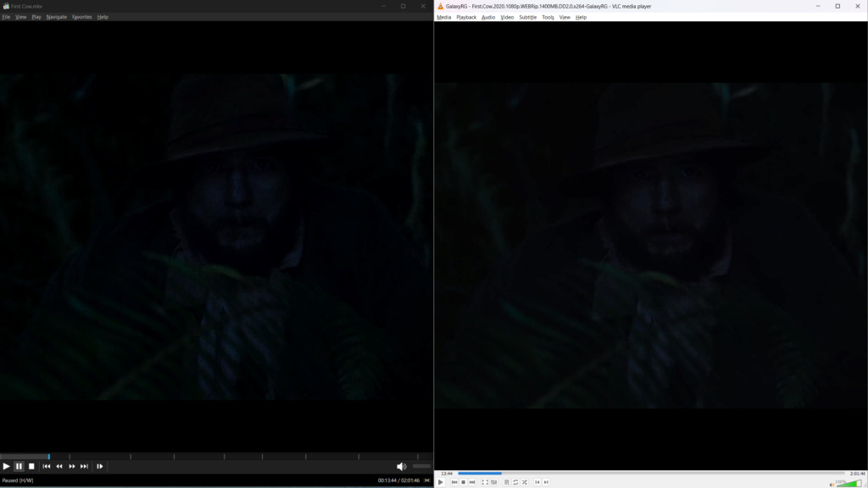Stop playback in the First Cow.mkv player
The height and width of the screenshot is (488, 868).
click(x=31, y=467)
